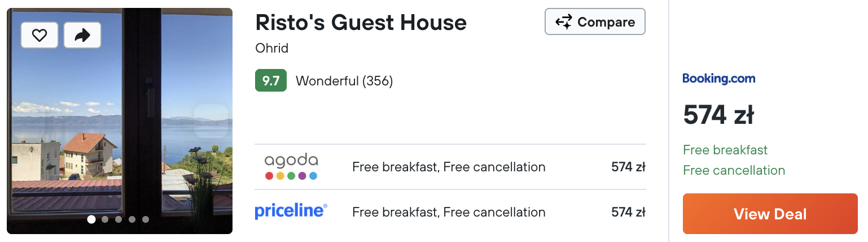Click the Compare button
This screenshot has height=242, width=868.
click(x=595, y=22)
